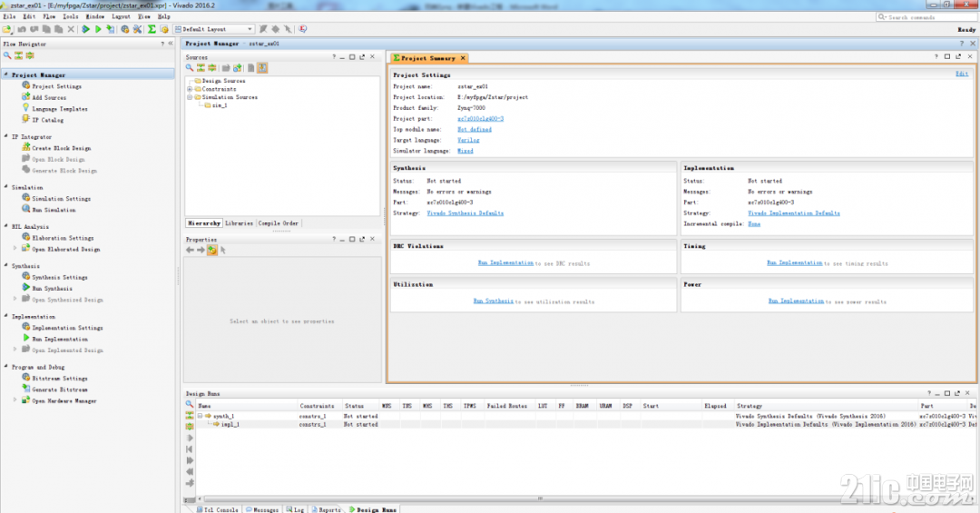This screenshot has width=980, height=513.
Task: Click the Add Sources icon in Sources toolbar
Action: click(238, 67)
